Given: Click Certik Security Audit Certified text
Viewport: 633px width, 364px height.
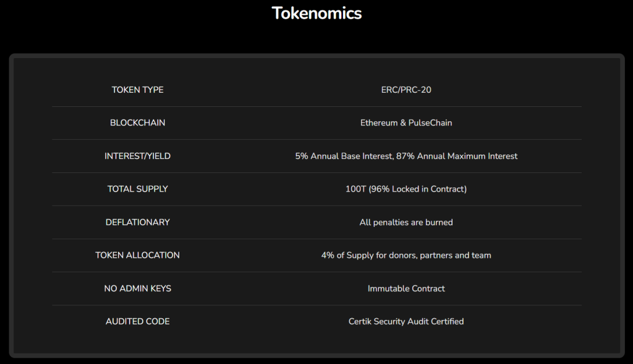Looking at the screenshot, I should [406, 321].
